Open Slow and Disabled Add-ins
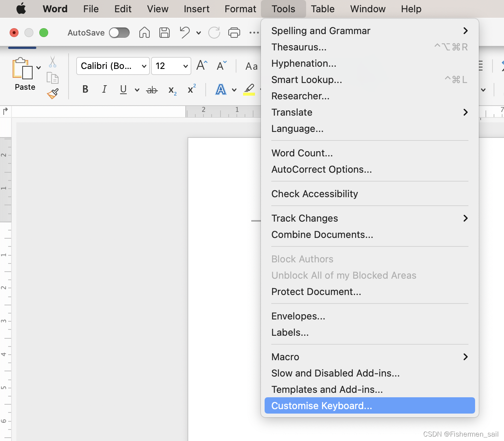The image size is (504, 441). (370, 373)
